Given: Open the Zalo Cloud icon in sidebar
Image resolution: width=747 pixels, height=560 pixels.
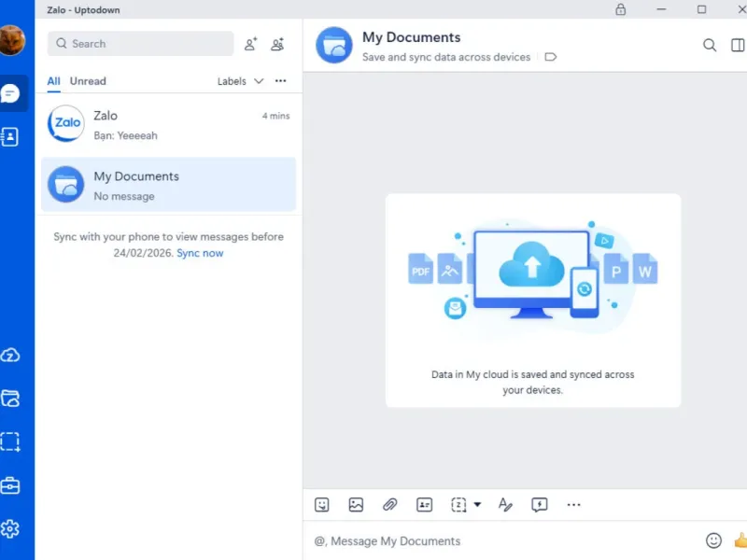Looking at the screenshot, I should (10, 356).
